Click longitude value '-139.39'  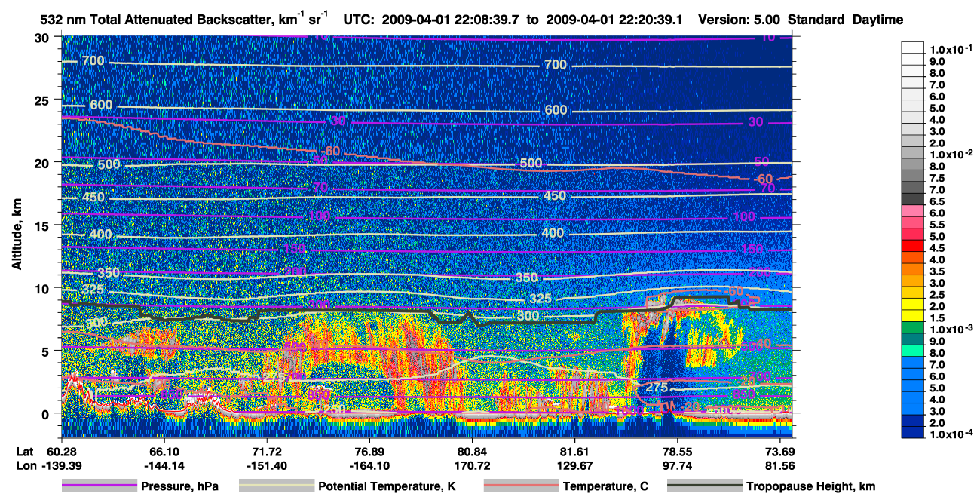60,465
